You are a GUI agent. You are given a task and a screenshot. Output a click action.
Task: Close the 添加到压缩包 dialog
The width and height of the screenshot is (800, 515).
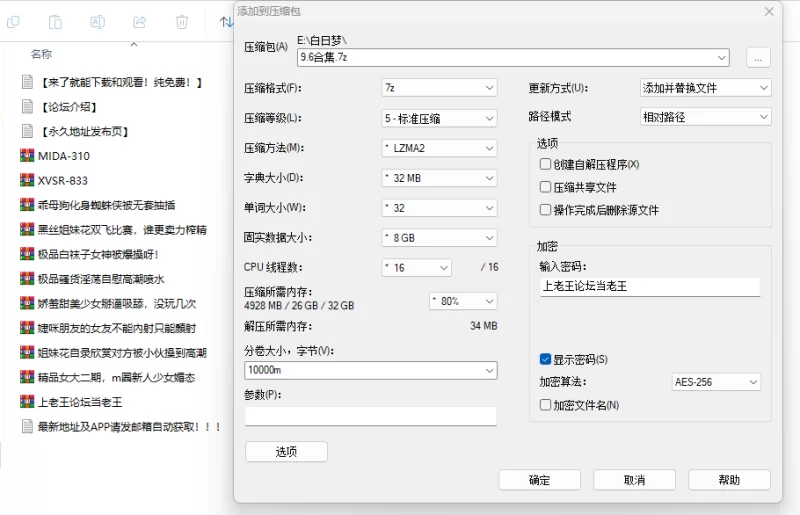769,11
